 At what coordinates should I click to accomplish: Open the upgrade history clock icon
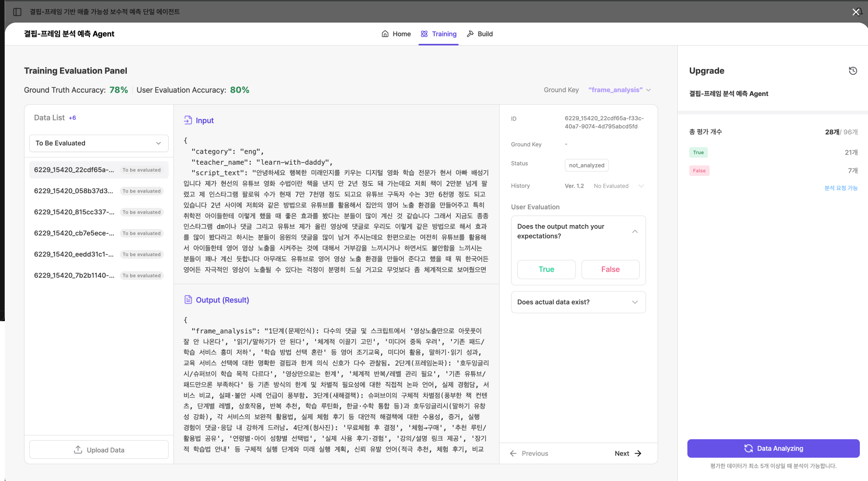click(x=853, y=71)
